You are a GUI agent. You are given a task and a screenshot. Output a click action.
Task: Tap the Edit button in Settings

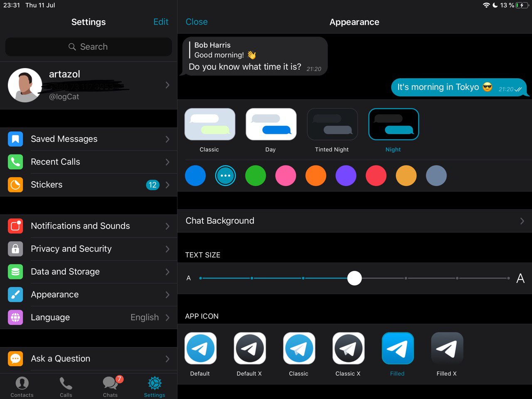161,22
